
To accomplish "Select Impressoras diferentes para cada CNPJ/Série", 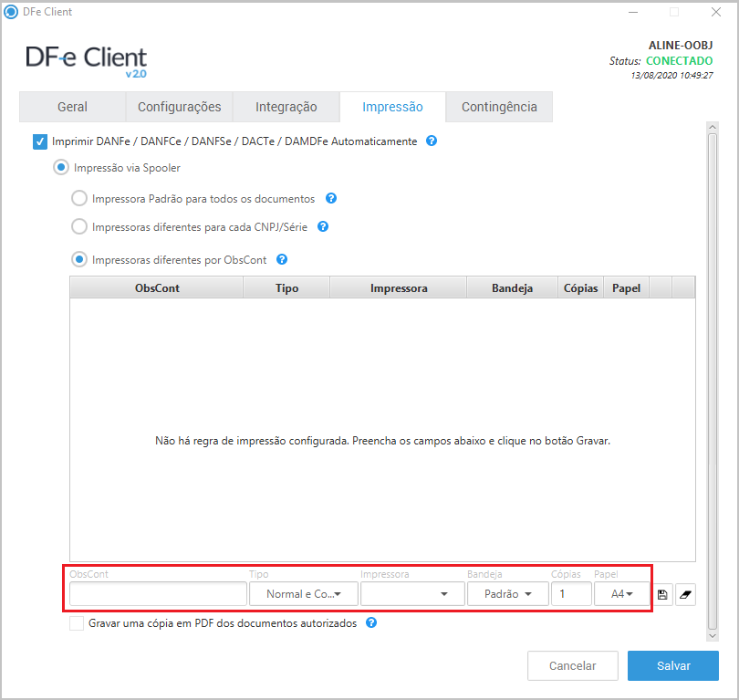I will 79,226.
